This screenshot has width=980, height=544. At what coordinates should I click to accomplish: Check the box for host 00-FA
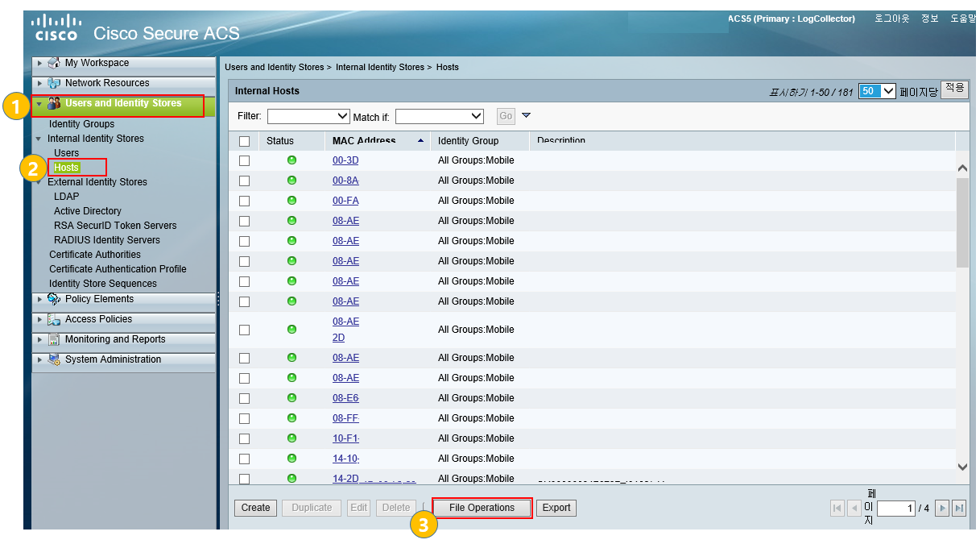(x=244, y=201)
